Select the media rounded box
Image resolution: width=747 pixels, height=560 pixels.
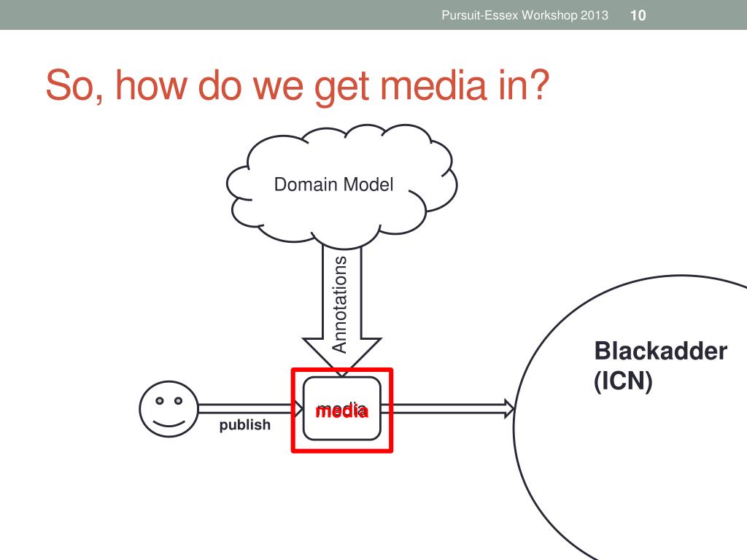(x=342, y=408)
